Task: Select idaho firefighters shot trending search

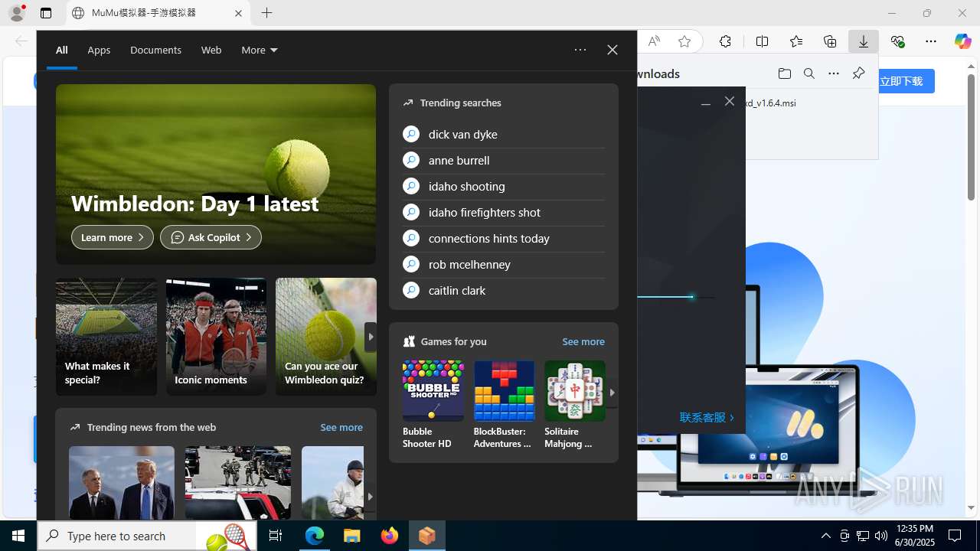Action: (x=504, y=212)
